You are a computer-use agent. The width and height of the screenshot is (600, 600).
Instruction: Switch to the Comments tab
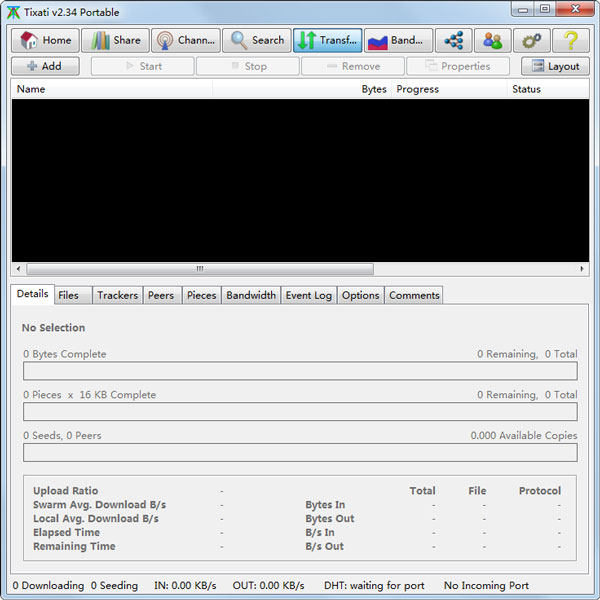[x=414, y=295]
